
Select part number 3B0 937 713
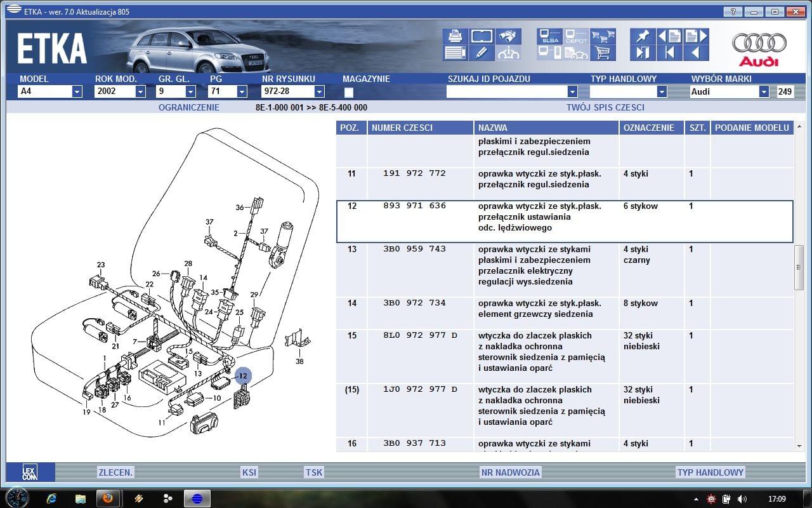point(414,443)
